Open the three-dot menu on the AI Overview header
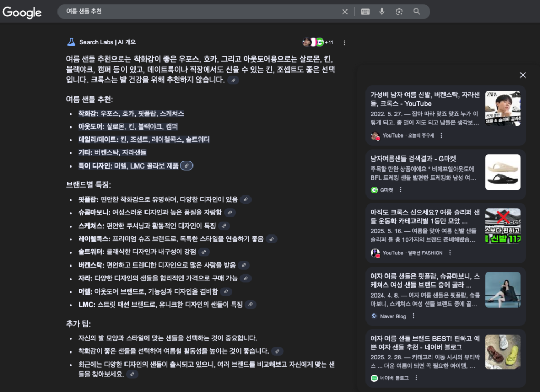This screenshot has width=540, height=392. (x=344, y=42)
